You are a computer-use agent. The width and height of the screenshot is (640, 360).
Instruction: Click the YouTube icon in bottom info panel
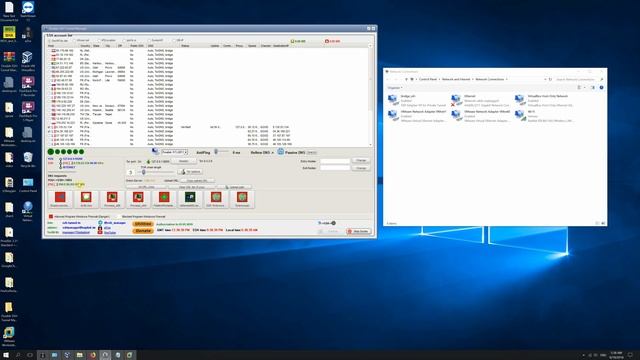click(x=100, y=232)
